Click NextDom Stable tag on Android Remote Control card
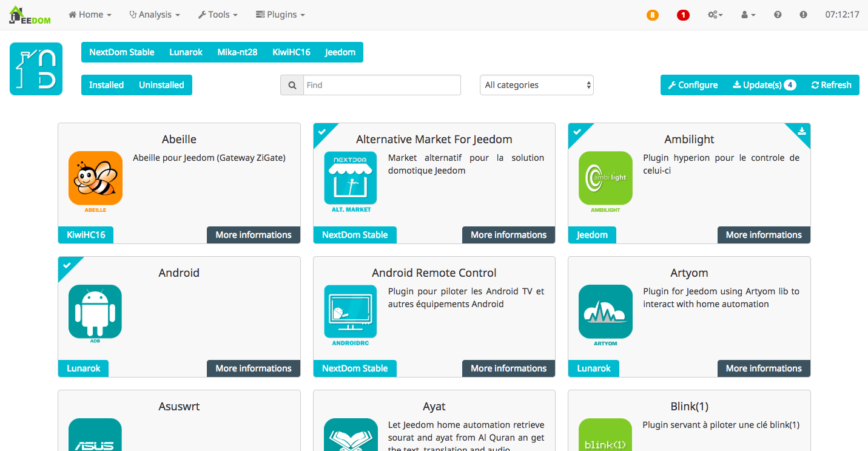 [x=355, y=368]
